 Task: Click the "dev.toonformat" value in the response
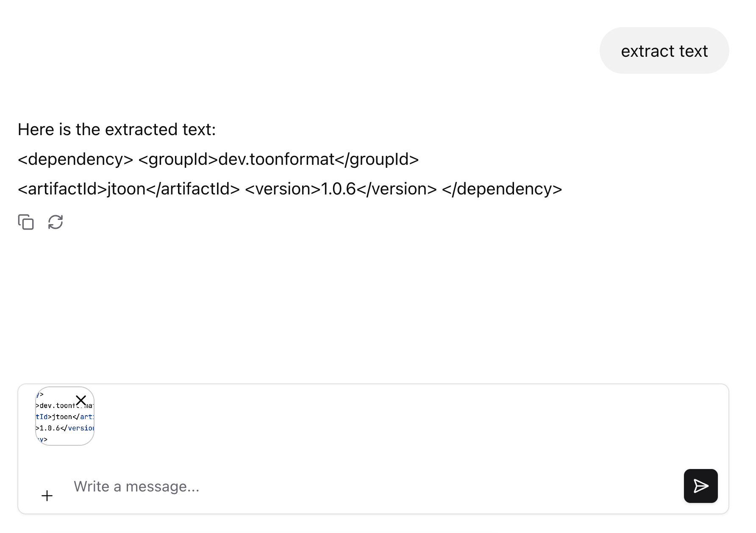pos(276,159)
